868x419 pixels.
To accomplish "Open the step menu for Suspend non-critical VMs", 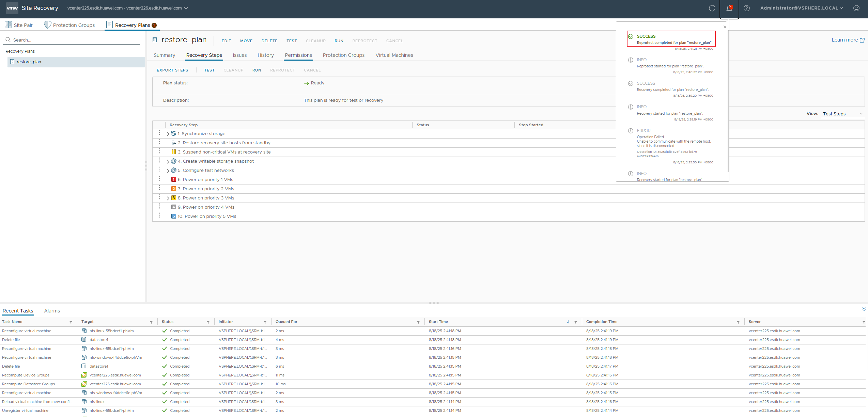I will click(159, 151).
